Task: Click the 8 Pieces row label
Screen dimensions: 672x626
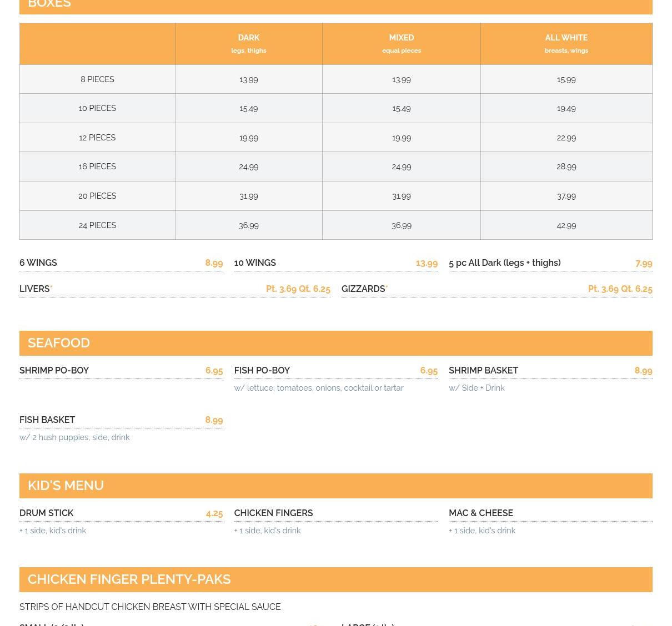Action: click(x=97, y=79)
